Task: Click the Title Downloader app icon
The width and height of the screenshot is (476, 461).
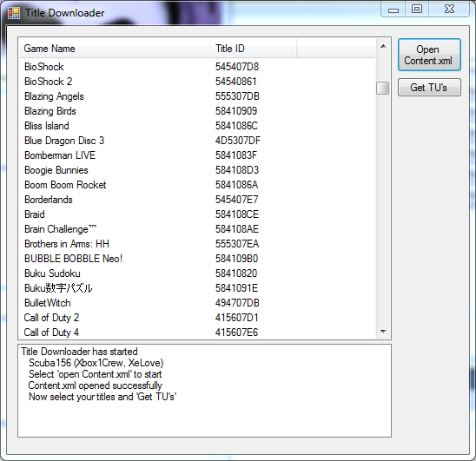Action: click(x=14, y=13)
